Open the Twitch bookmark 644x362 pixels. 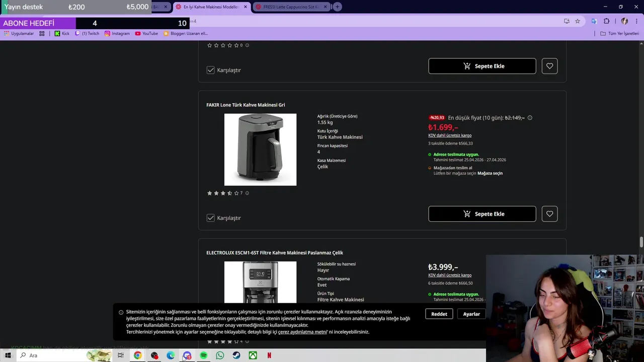[87, 34]
